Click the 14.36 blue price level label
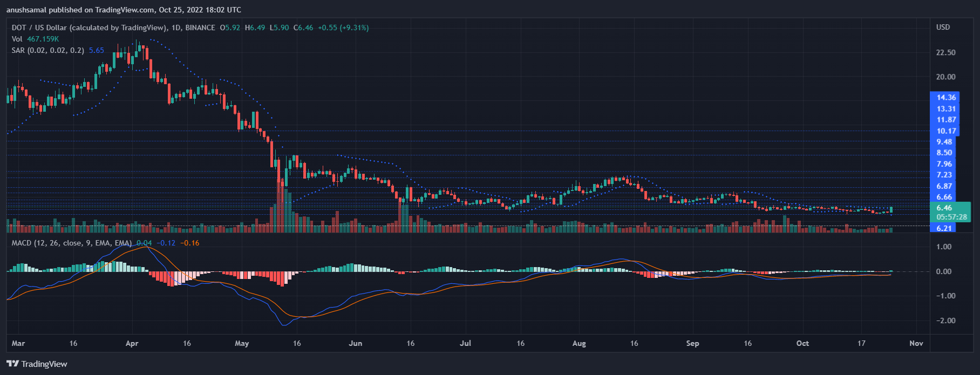 (946, 98)
